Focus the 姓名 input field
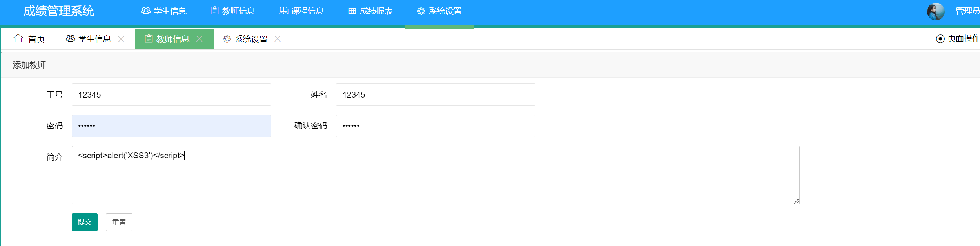The height and width of the screenshot is (246, 980). pyautogui.click(x=436, y=94)
